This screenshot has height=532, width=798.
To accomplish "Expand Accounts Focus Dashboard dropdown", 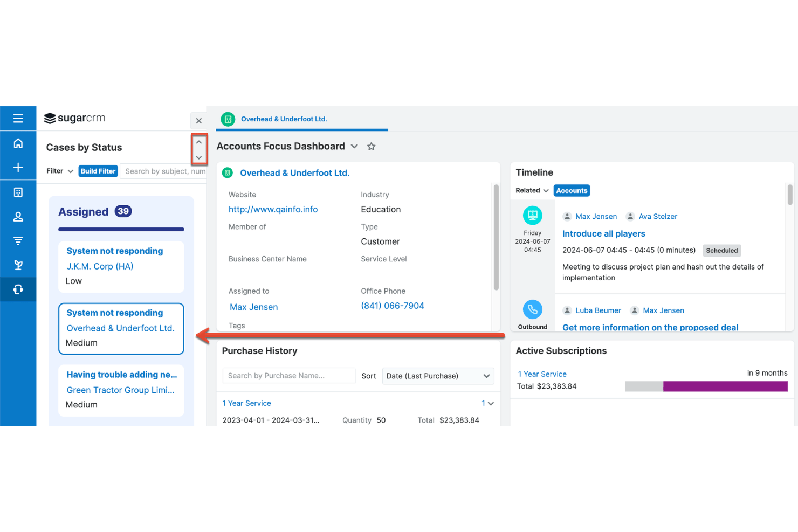I will coord(354,147).
